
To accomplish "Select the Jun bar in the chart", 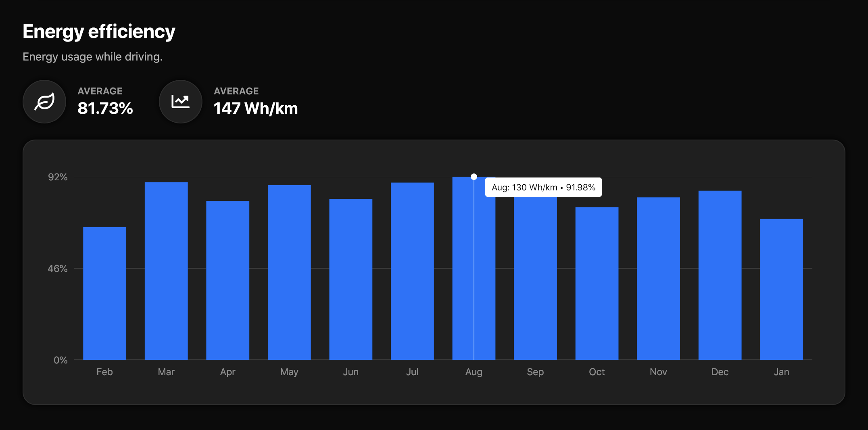I will point(351,279).
